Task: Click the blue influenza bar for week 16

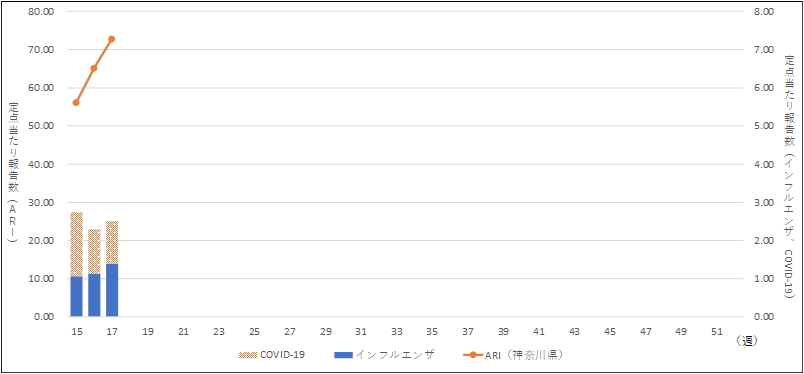Action: point(94,295)
